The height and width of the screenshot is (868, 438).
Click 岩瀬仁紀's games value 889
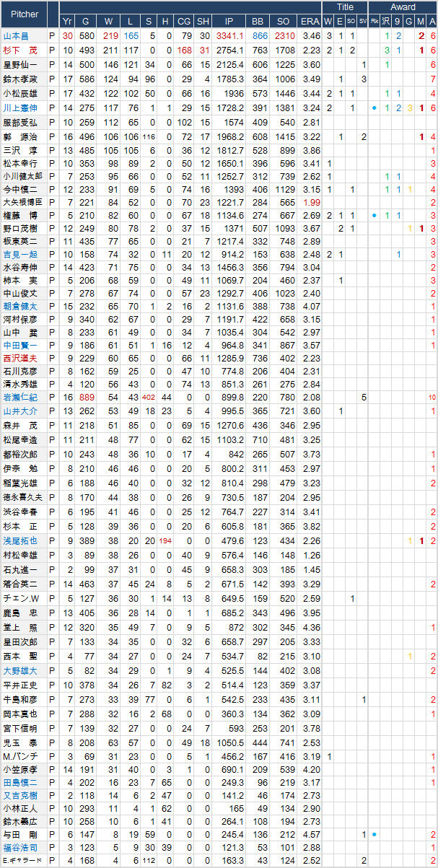click(x=87, y=398)
